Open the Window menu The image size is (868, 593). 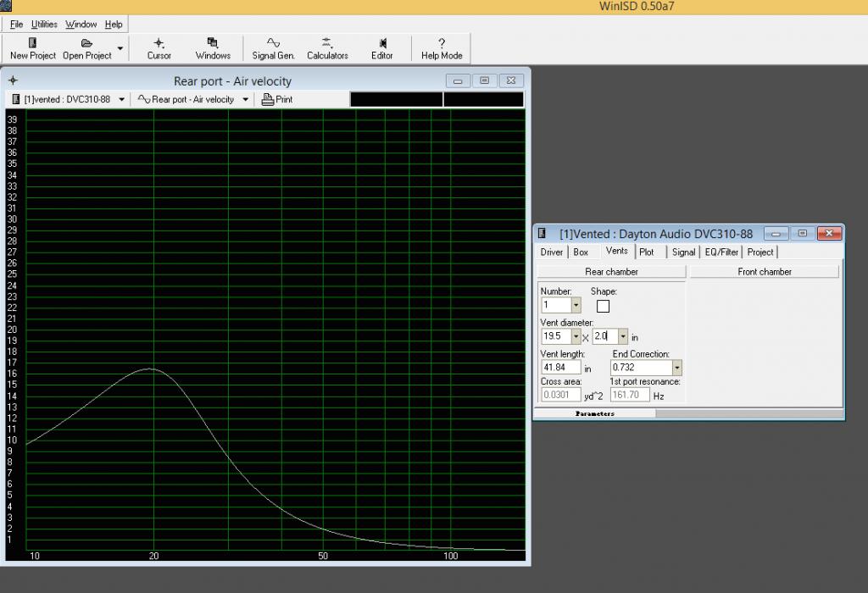pos(81,25)
